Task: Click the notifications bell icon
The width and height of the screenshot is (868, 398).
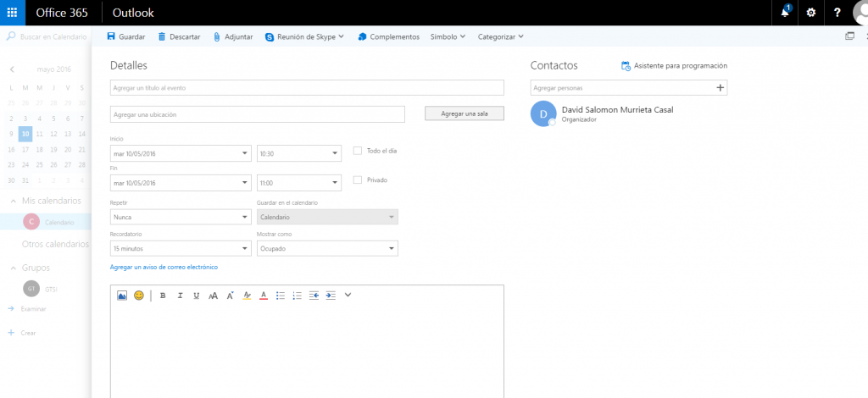Action: (786, 13)
